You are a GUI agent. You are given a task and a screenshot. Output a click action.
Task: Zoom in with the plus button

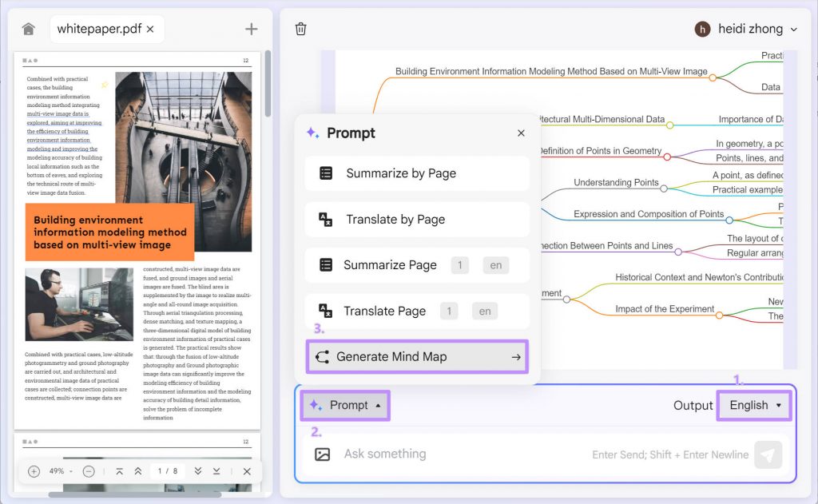[33, 471]
